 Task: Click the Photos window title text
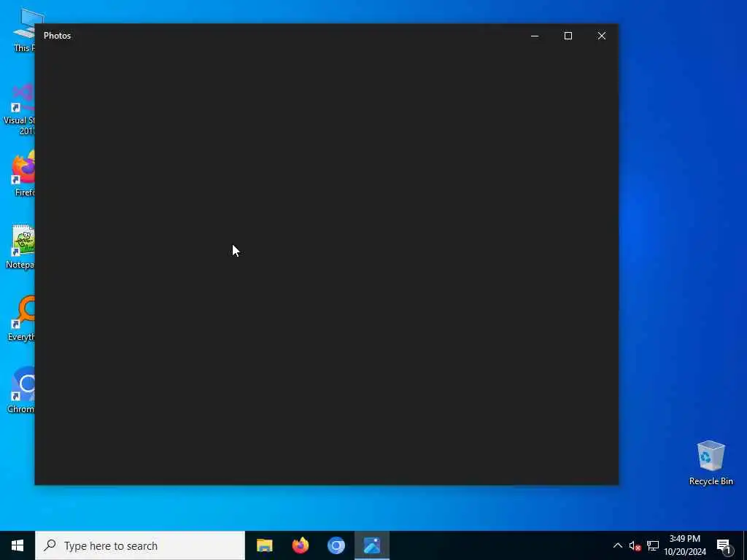click(x=57, y=36)
